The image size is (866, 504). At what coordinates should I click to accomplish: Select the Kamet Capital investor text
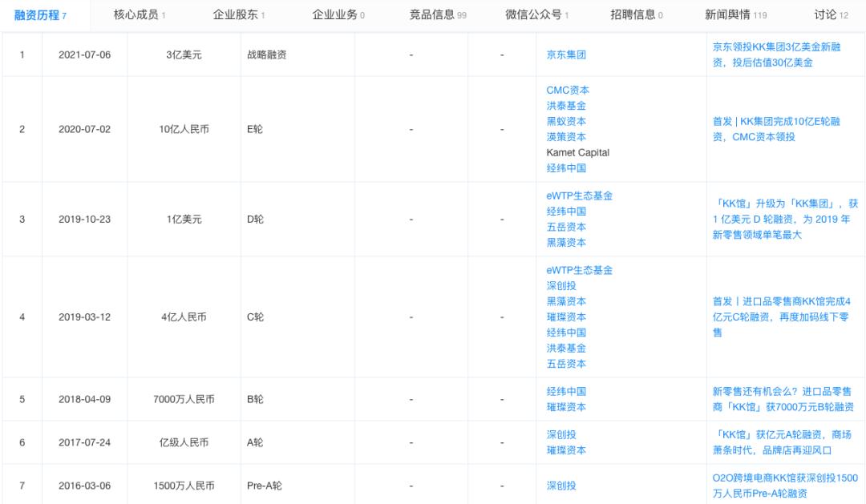point(577,152)
